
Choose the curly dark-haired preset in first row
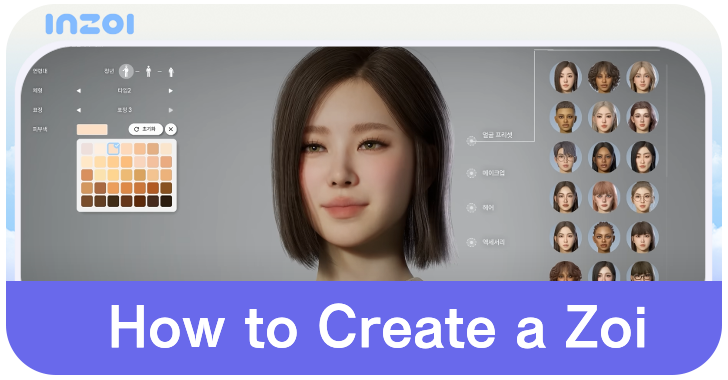click(x=604, y=77)
